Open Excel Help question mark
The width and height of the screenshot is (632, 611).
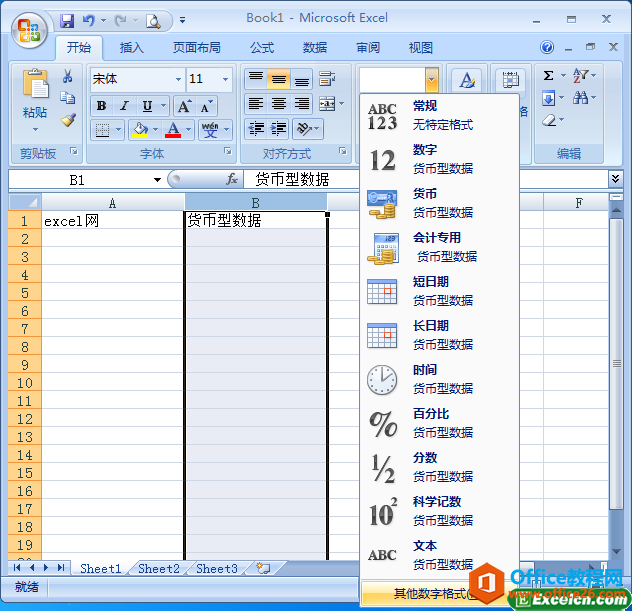(547, 47)
